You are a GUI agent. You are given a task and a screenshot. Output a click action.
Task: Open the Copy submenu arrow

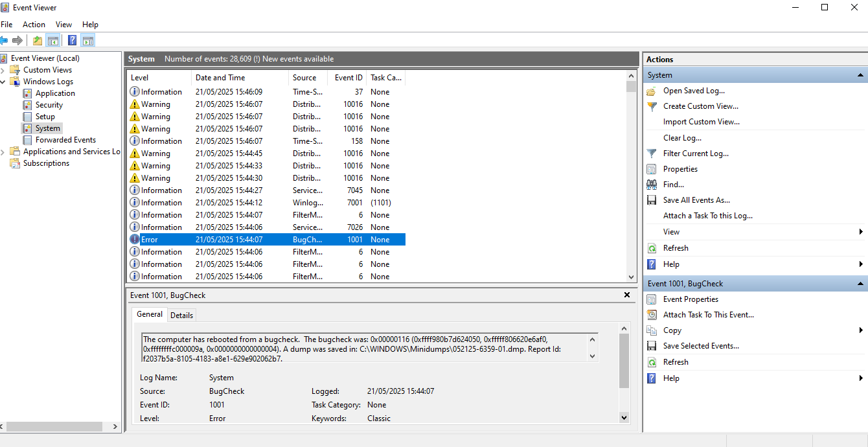click(861, 330)
